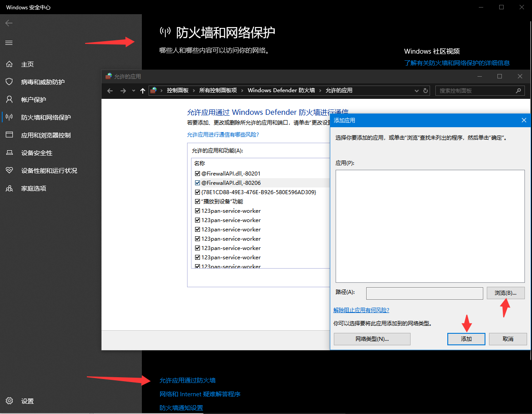Screen dimensions: 532x414
Task: Click the firewall icon in address bar
Action: 153,90
